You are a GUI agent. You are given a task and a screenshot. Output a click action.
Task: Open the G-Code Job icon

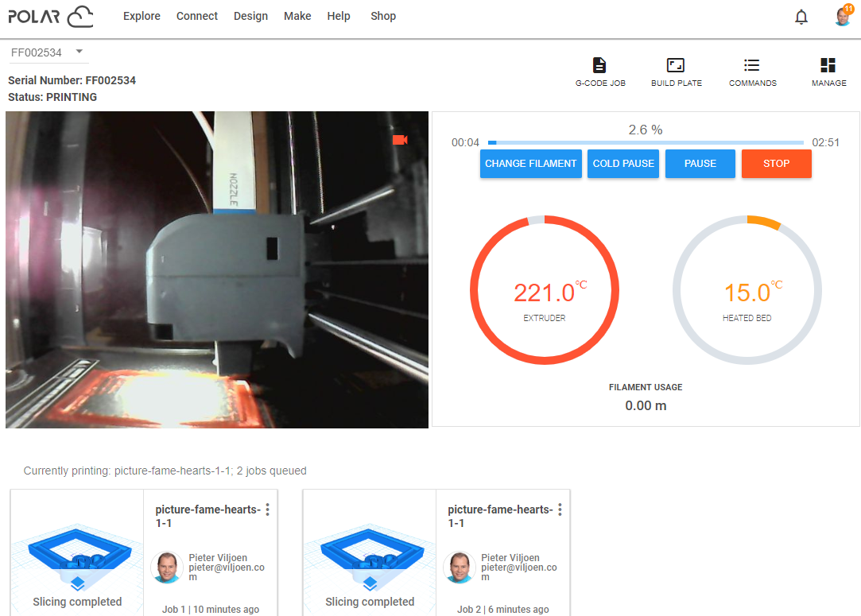(600, 66)
